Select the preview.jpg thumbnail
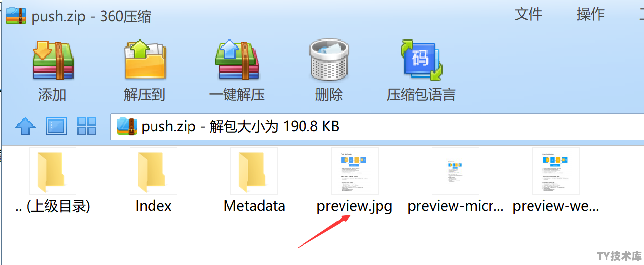The image size is (644, 265). pos(355,171)
